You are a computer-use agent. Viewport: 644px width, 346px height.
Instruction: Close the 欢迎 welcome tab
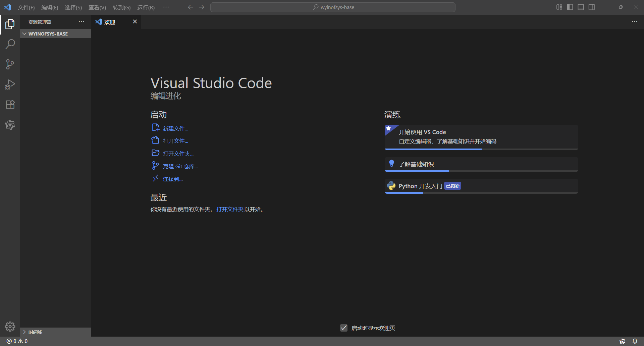[x=135, y=21]
